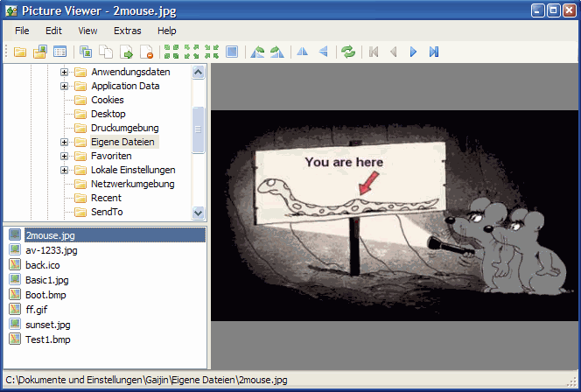Click the rotate left toolbar icon
Viewport: 581px width, 392px height.
257,52
